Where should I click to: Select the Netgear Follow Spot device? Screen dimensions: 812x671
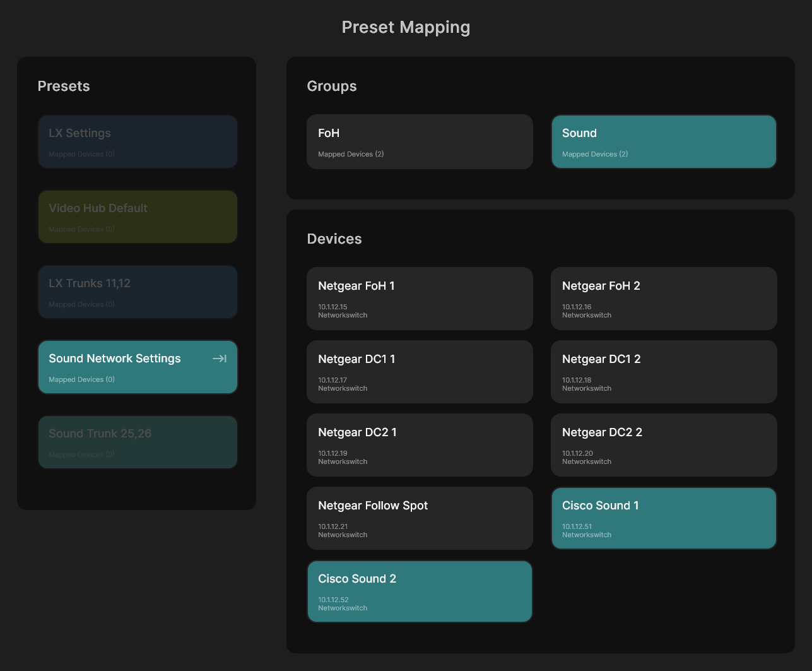pos(419,518)
